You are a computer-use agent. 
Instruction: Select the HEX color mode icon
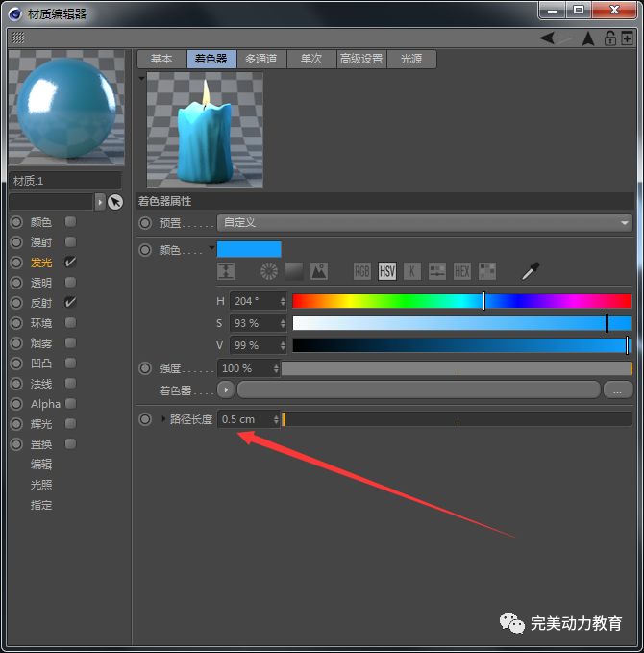tap(462, 272)
